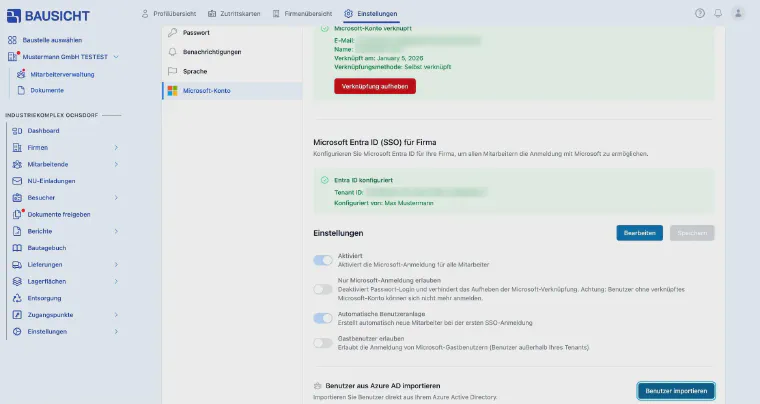
Task: Select the Microsoft-Konto settings section
Action: pos(232,91)
